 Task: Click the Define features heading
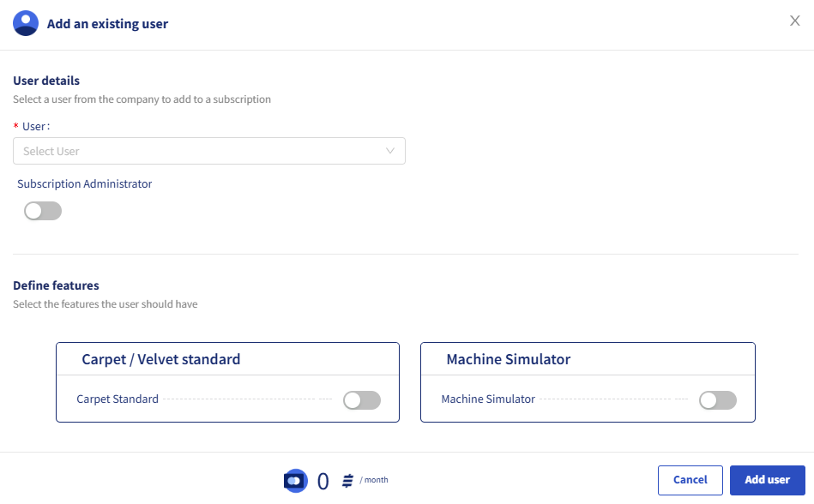56,285
